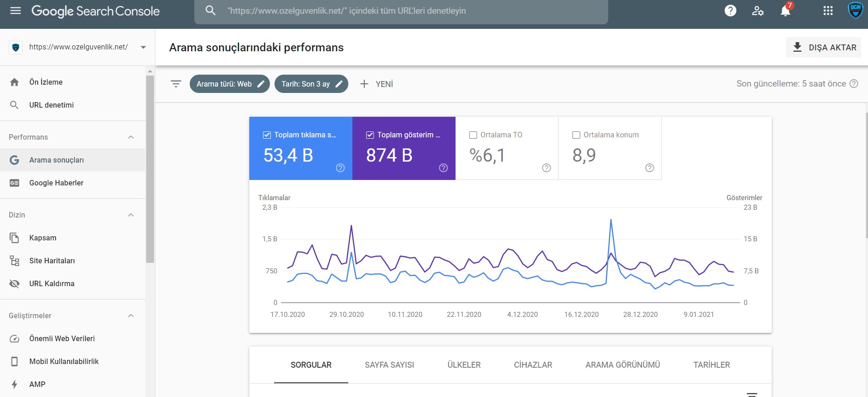Click the Site Haritaları sitemap icon

[15, 261]
